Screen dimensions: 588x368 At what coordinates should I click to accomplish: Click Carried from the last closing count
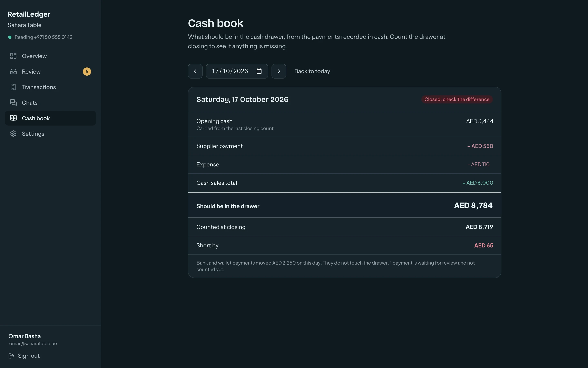coord(235,129)
